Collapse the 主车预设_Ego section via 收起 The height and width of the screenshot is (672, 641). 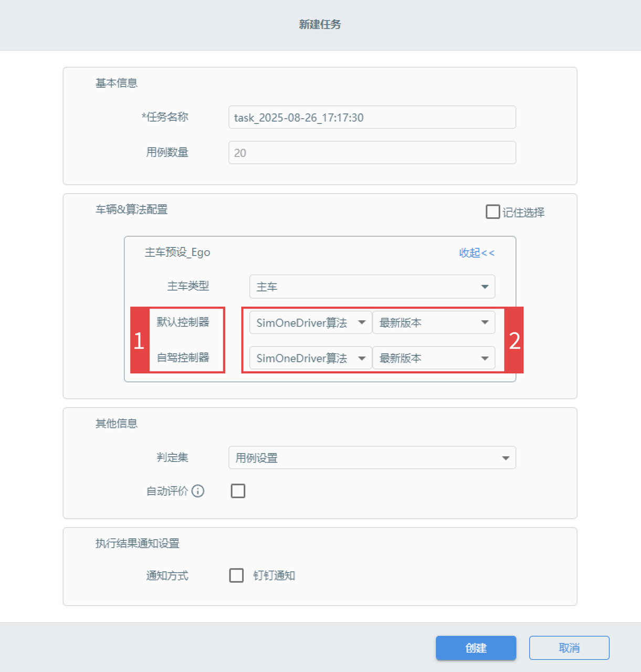coord(476,253)
